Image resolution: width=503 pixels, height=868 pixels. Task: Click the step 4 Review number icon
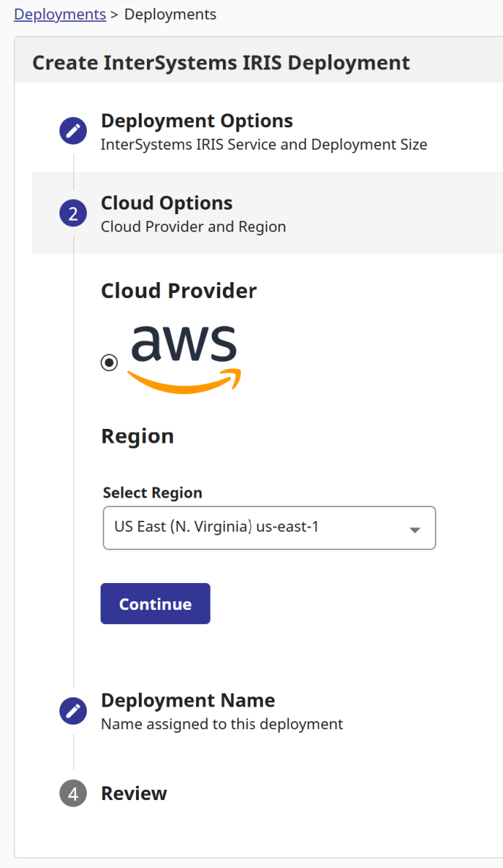pyautogui.click(x=73, y=793)
